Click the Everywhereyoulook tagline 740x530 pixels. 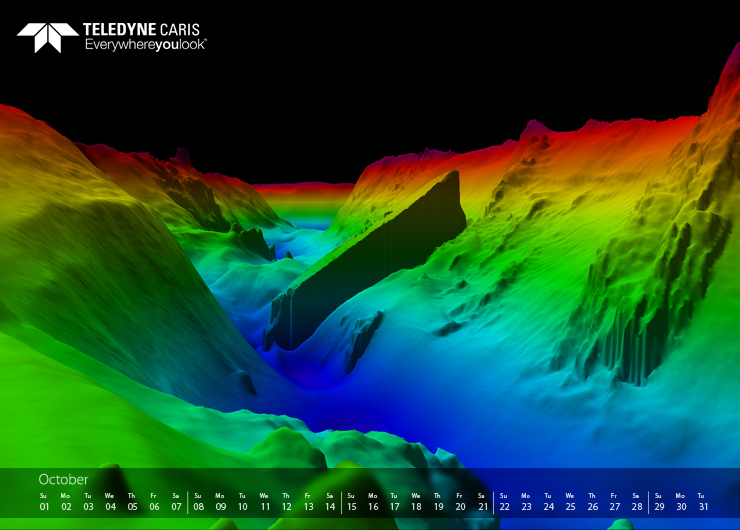145,45
